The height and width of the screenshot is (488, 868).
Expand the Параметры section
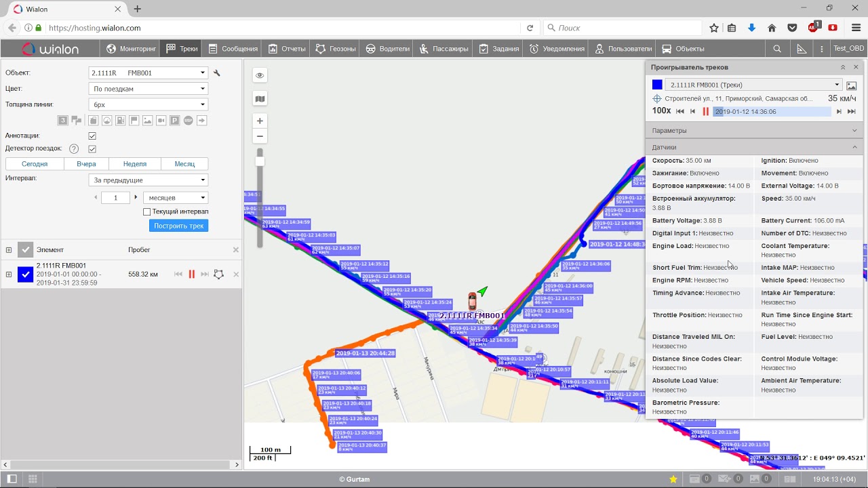point(754,130)
